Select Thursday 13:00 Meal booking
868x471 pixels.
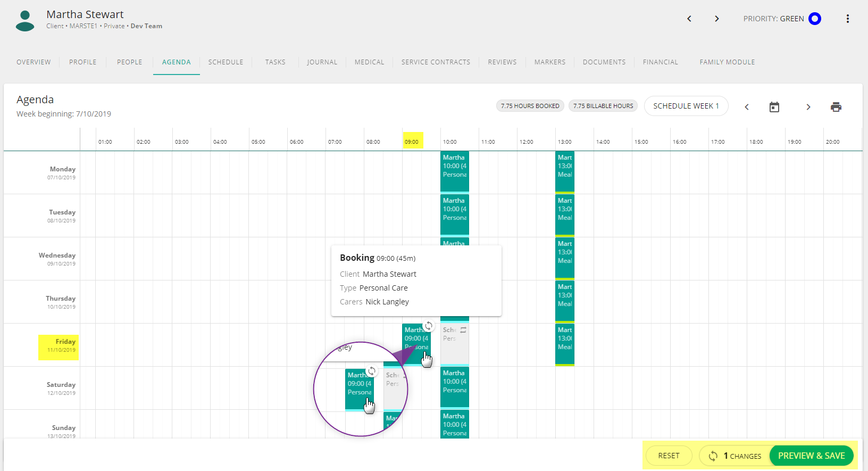565,302
